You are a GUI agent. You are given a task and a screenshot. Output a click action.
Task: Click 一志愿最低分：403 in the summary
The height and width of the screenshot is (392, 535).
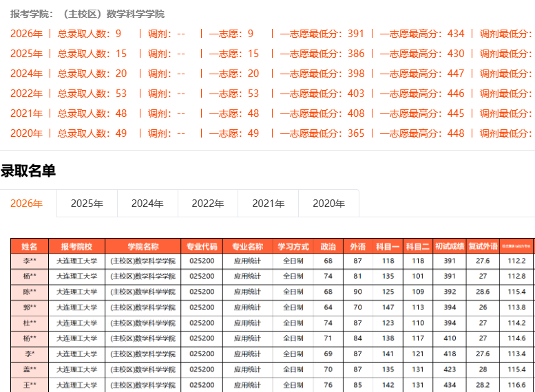point(322,94)
